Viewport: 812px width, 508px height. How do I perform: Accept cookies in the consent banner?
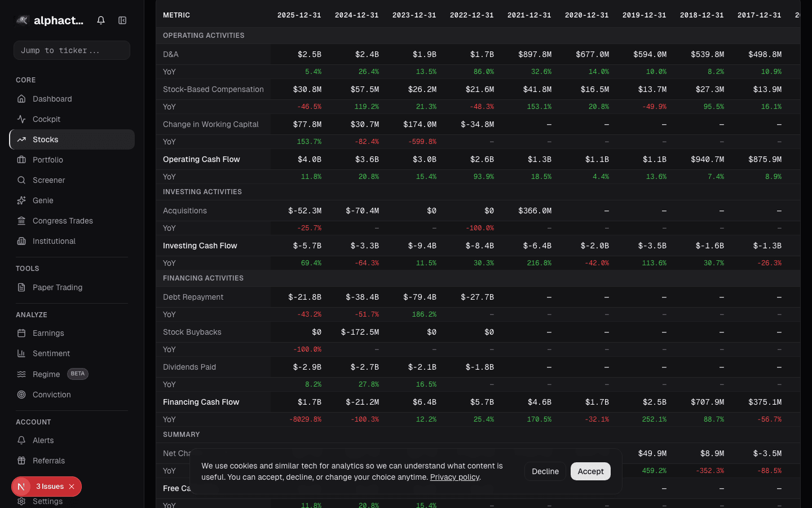tap(590, 471)
